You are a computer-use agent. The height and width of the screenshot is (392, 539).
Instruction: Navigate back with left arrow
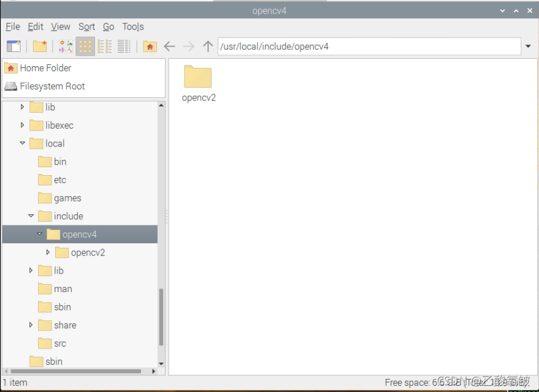coord(169,47)
